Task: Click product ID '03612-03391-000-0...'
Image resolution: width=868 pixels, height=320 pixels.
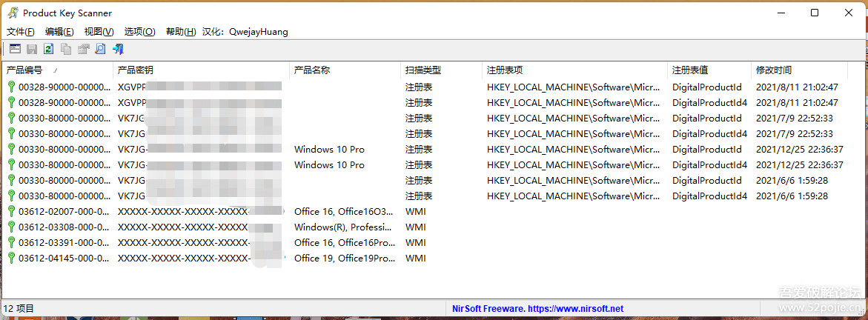Action: [64, 242]
